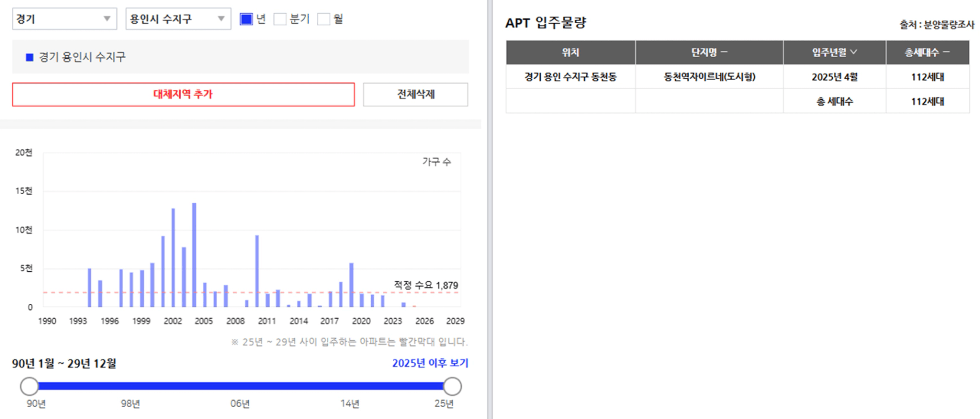Click the blue legend swatch for 경기 용인시 수지구
This screenshot has height=419, width=980.
click(30, 57)
